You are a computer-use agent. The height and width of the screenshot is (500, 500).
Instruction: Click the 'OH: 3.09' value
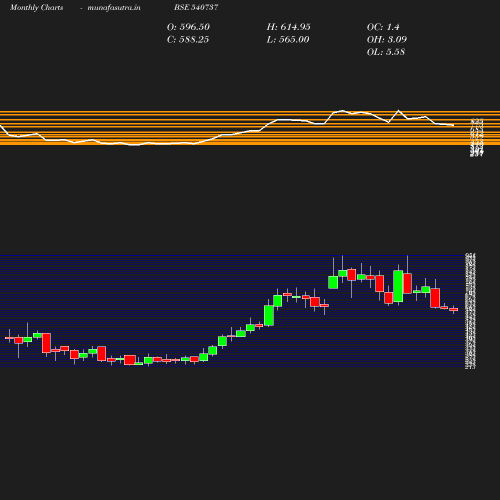(x=387, y=40)
